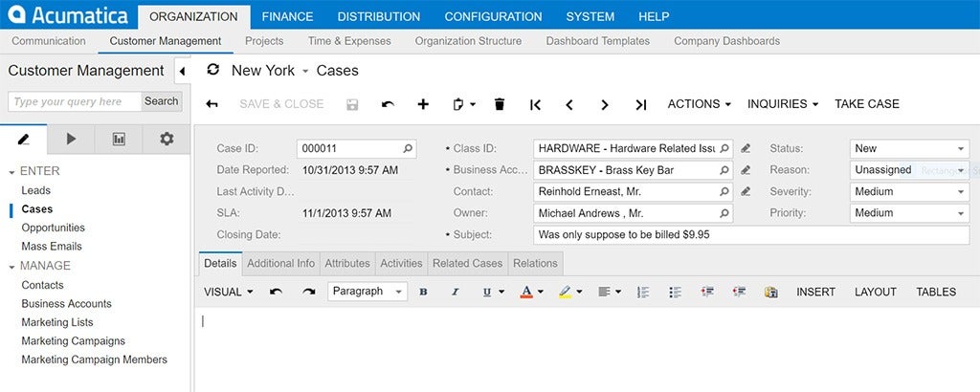Click the Search button

161,101
